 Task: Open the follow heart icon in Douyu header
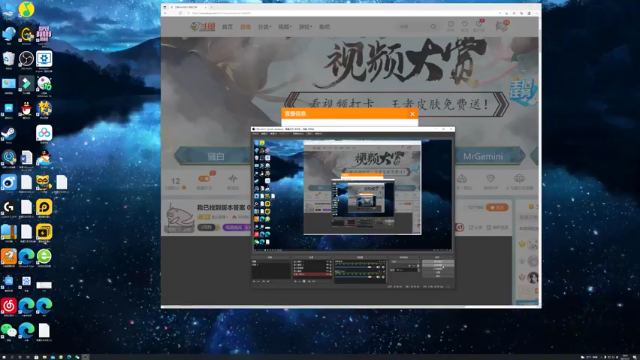tap(464, 24)
